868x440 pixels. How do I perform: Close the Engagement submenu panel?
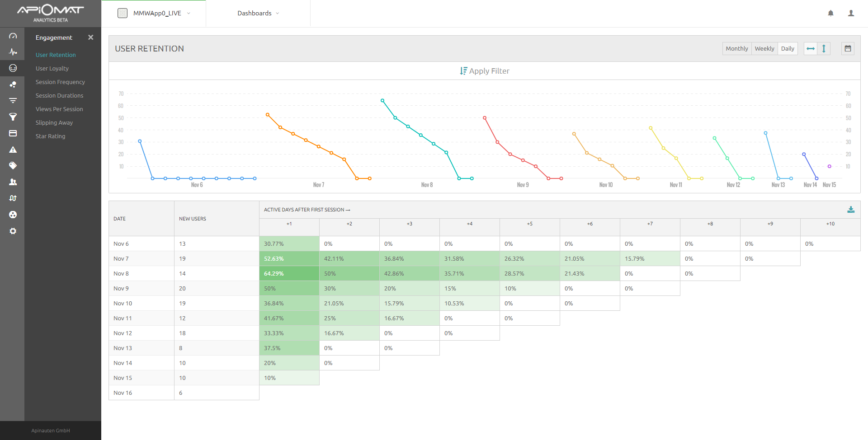[x=90, y=37]
